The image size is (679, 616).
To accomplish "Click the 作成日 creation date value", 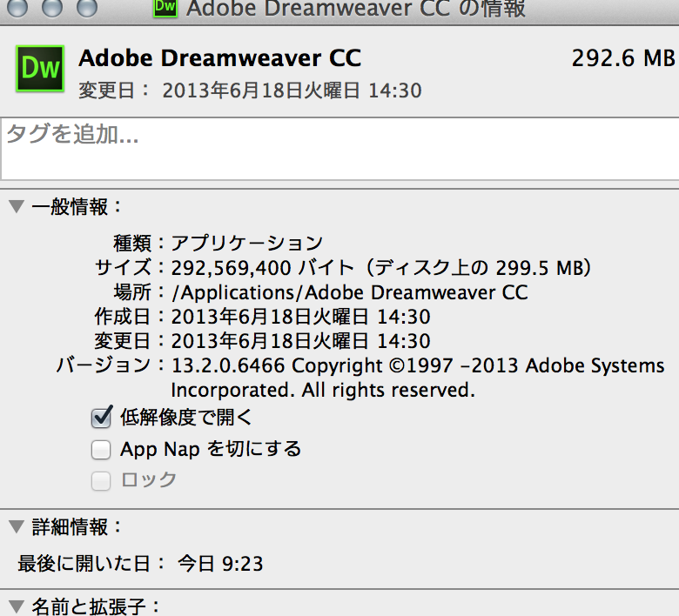I will 300,317.
